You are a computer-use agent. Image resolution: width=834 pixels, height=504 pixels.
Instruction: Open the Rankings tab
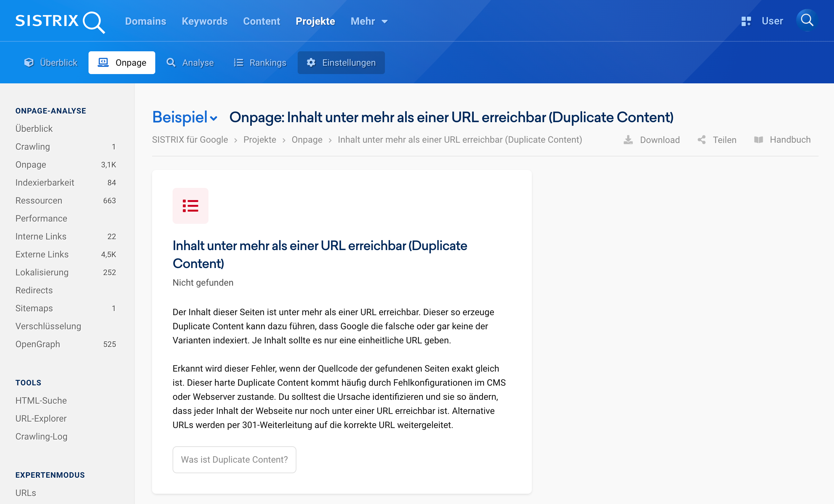(x=260, y=63)
